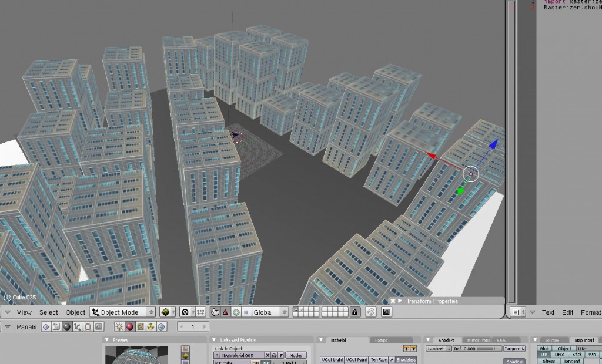Open the World buttons globe icon
Screen dimensions: 602x364
pyautogui.click(x=161, y=327)
